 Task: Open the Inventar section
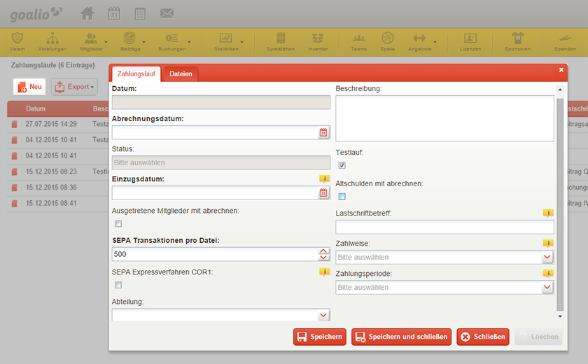[x=318, y=41]
